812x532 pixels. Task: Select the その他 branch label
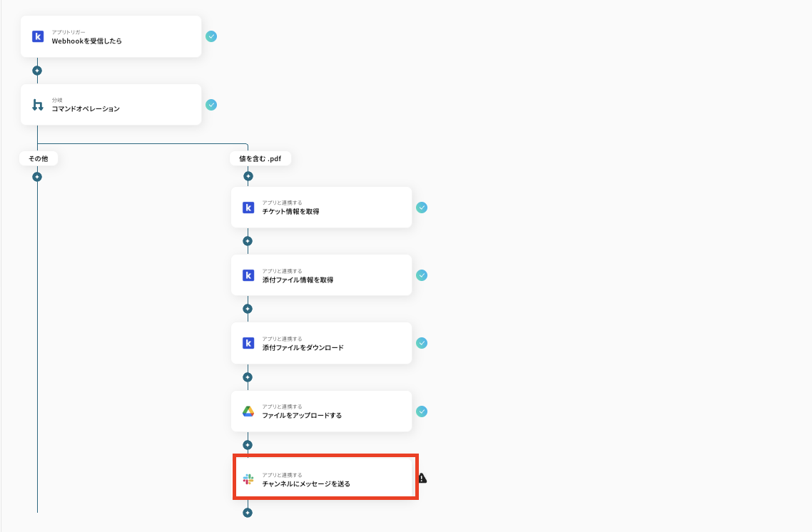[39, 158]
